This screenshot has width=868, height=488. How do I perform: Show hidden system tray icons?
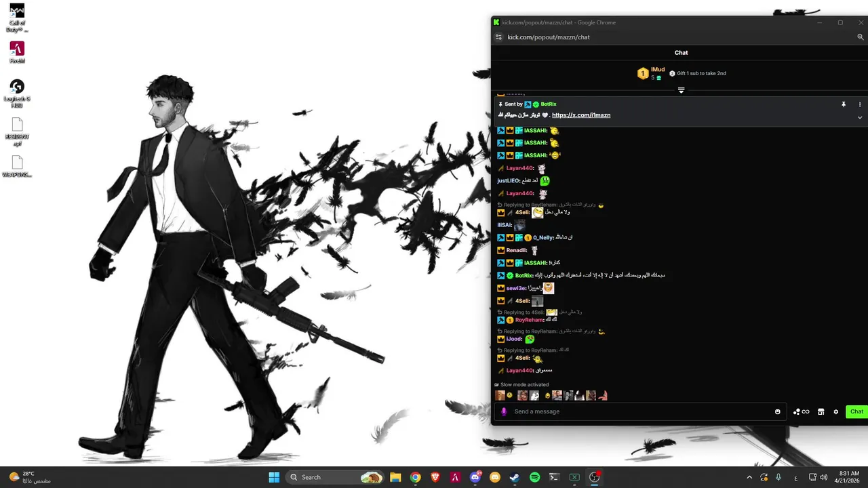pyautogui.click(x=749, y=477)
